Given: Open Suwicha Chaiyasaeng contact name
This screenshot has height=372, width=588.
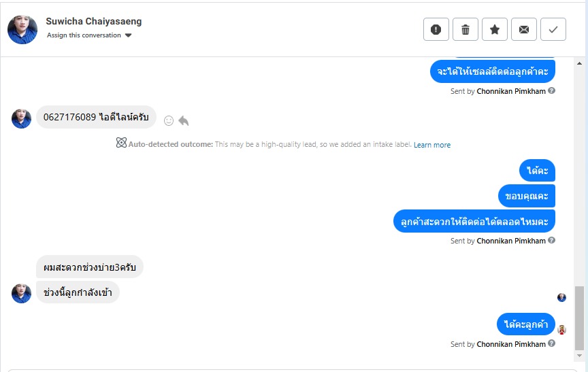Looking at the screenshot, I should (94, 21).
